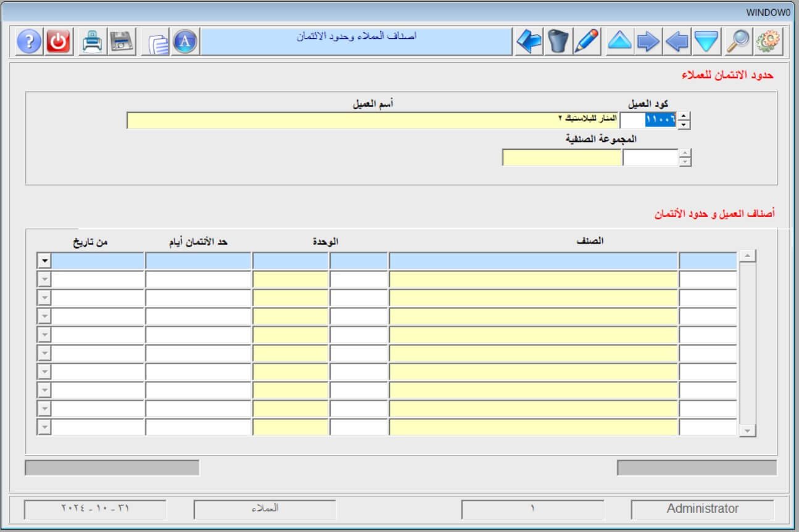Click the pencil edit icon

(587, 42)
